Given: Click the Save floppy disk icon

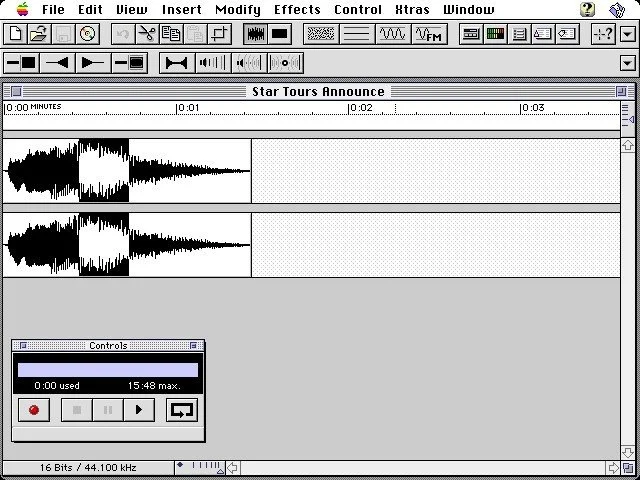Looking at the screenshot, I should coord(63,33).
